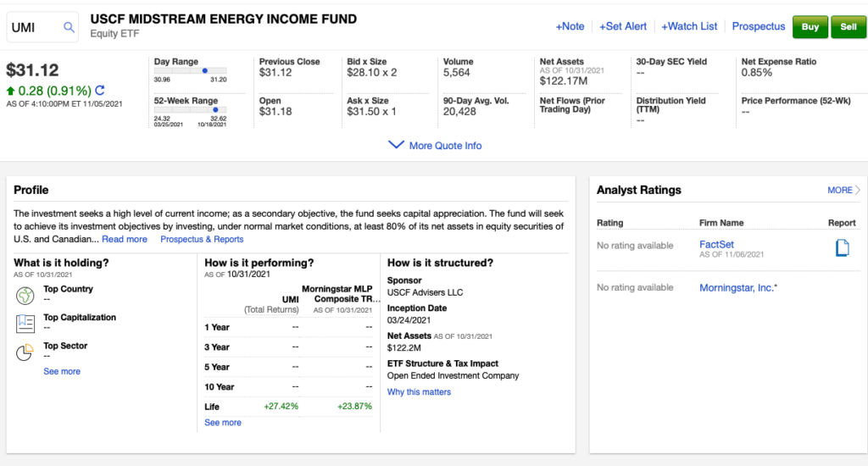
Task: Click the search magnifier icon beside UMI
Action: (x=69, y=27)
